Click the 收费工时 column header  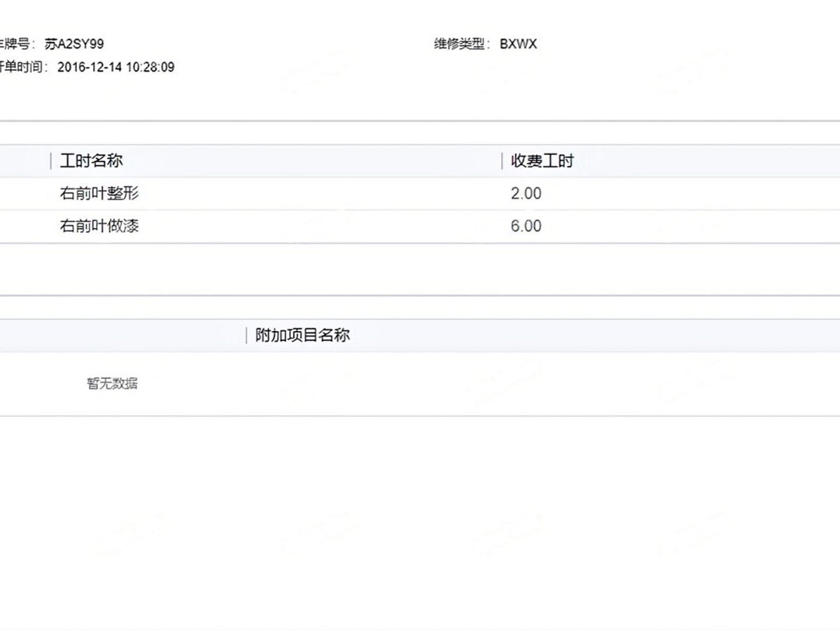pos(542,161)
